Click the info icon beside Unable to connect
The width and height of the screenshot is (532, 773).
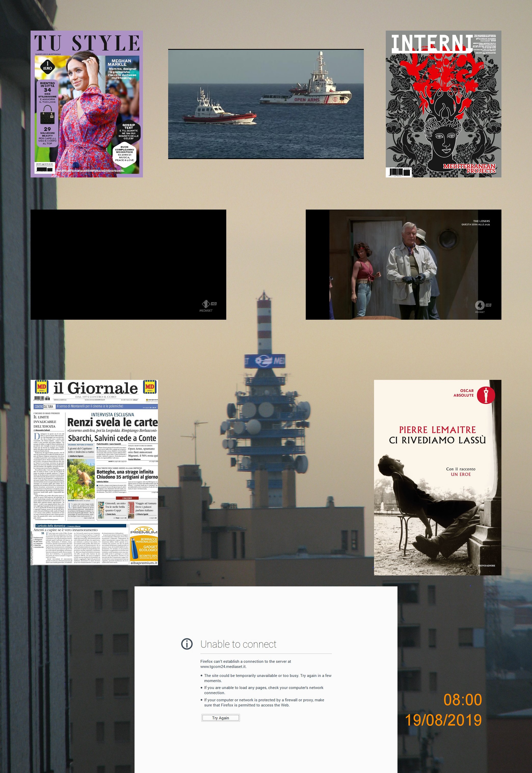[x=187, y=644]
